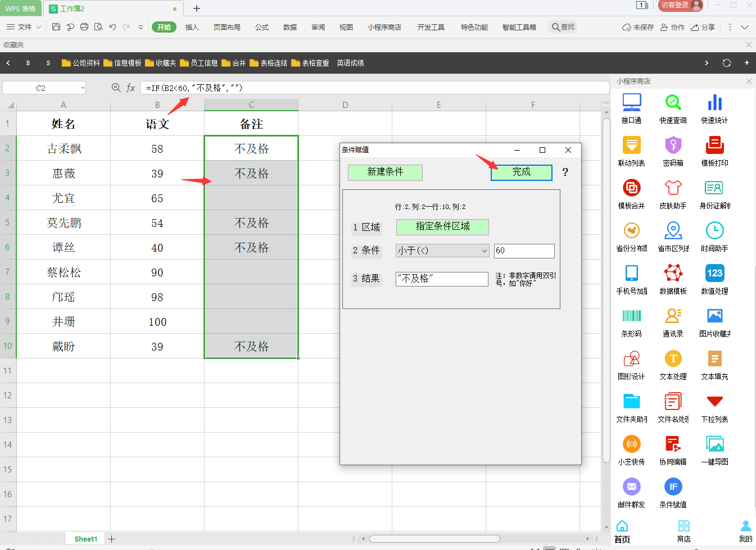Launch the 图形设计 tool
This screenshot has width=756, height=550.
tap(631, 365)
